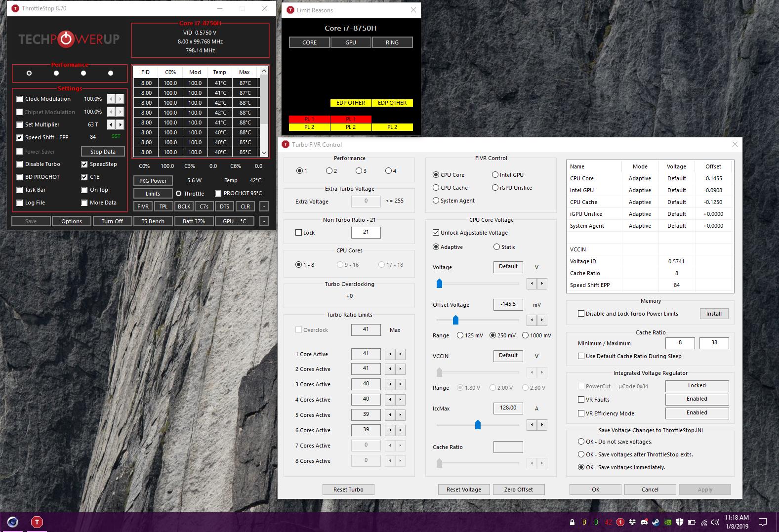The width and height of the screenshot is (779, 532).
Task: Open the Action Center notification icon
Action: pyautogui.click(x=763, y=522)
